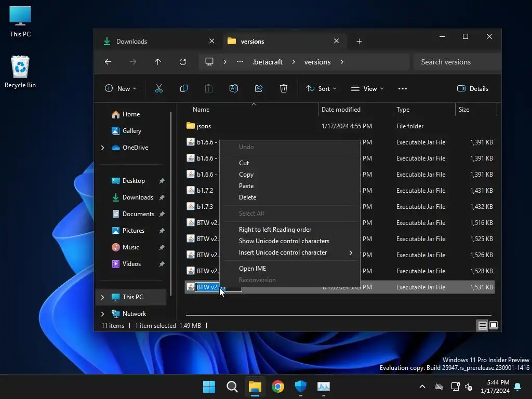
Task: Sort by Size column header
Action: [x=476, y=110]
